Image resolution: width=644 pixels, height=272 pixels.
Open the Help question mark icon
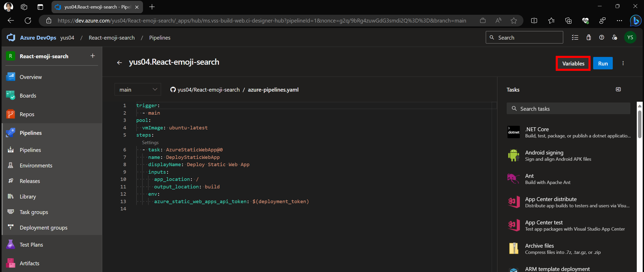coord(602,37)
